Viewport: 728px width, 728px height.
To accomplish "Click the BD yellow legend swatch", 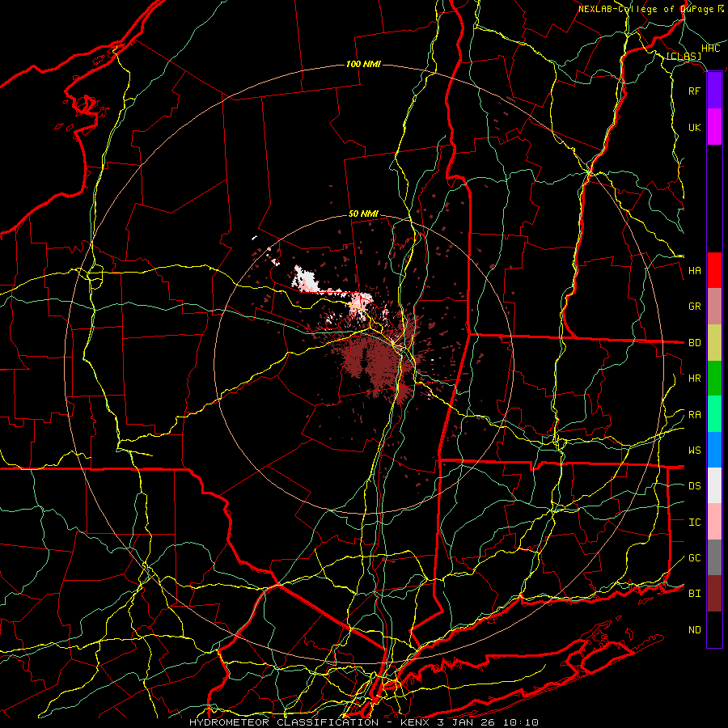I will click(714, 343).
